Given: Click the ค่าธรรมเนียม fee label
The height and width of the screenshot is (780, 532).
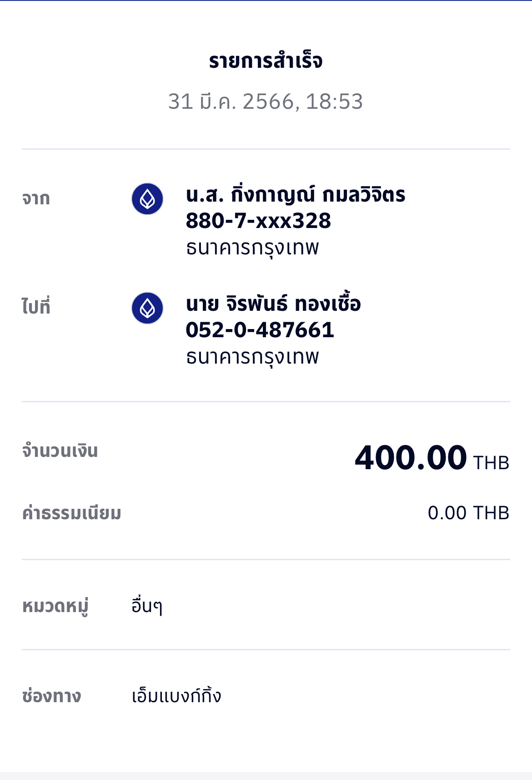Looking at the screenshot, I should point(72,513).
